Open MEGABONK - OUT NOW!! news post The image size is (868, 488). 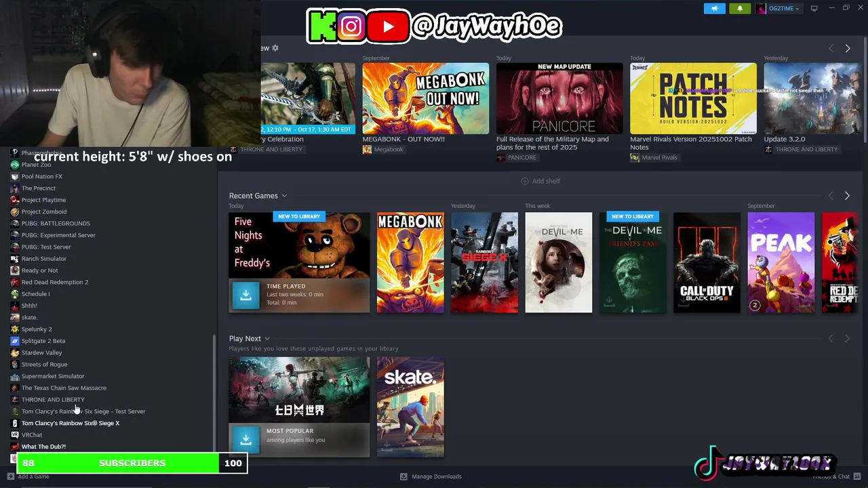pos(403,139)
